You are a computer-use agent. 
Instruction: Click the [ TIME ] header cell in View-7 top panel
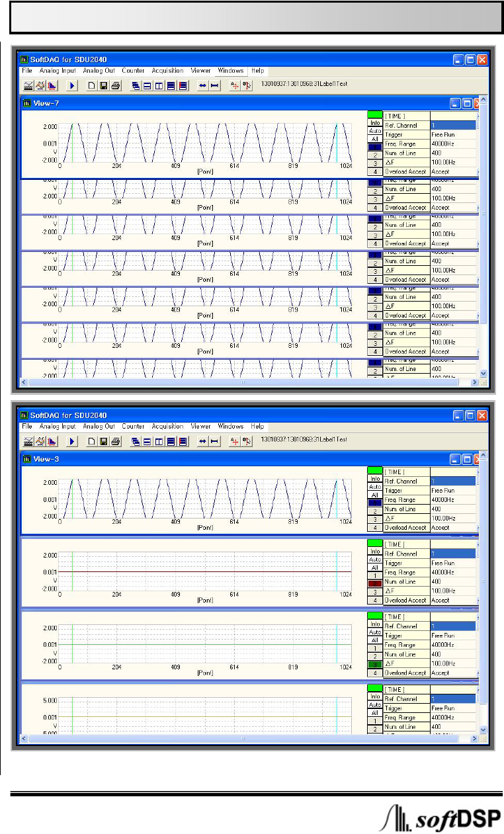pos(407,116)
